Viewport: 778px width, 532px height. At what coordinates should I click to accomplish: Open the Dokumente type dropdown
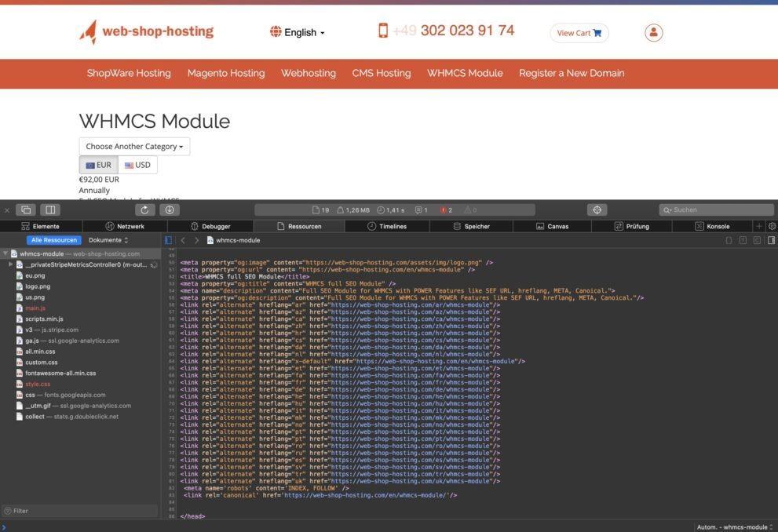[x=108, y=240]
